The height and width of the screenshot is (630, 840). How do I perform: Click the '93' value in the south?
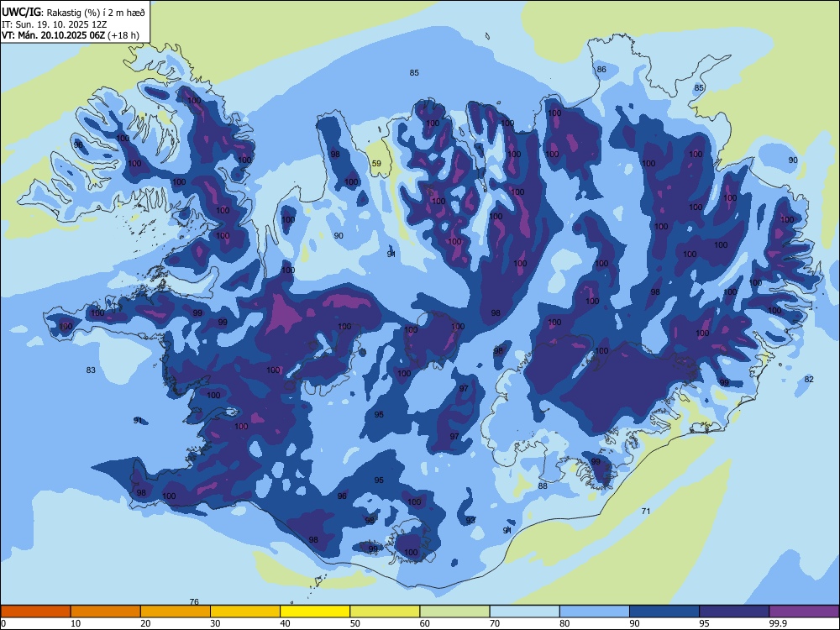coord(470,520)
